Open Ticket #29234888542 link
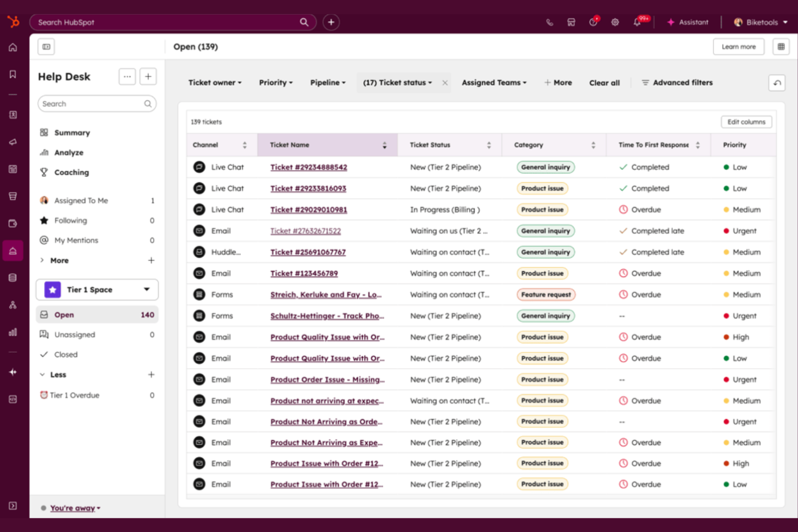Viewport: 798px width, 532px height. tap(309, 167)
